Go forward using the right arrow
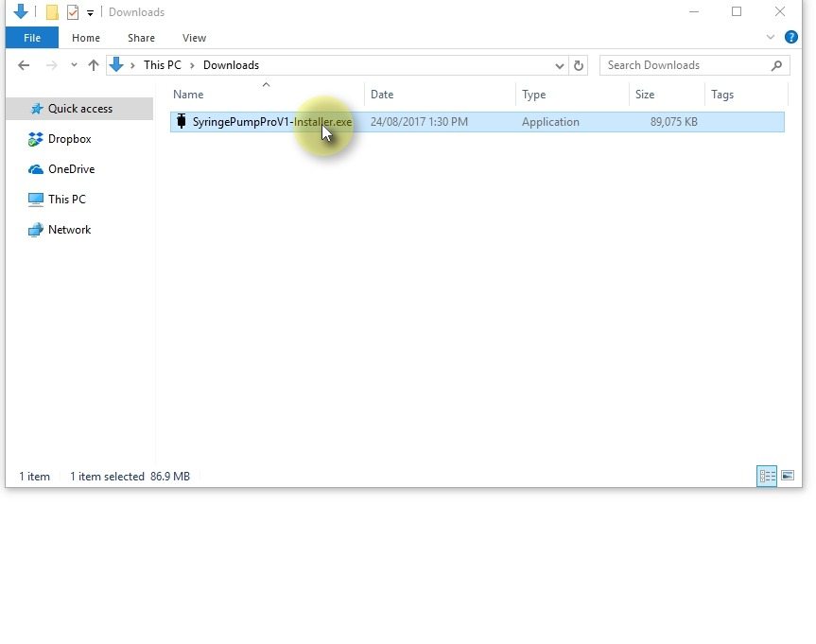The width and height of the screenshot is (816, 644). (x=51, y=65)
